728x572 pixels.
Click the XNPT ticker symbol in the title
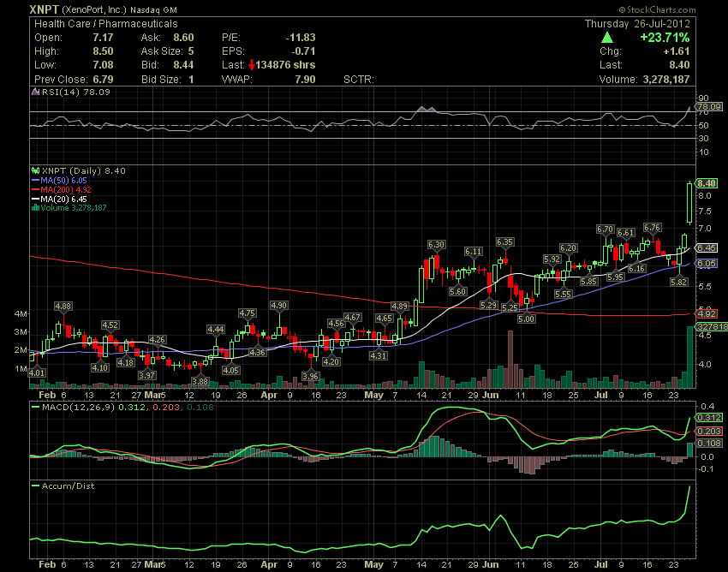pyautogui.click(x=44, y=9)
